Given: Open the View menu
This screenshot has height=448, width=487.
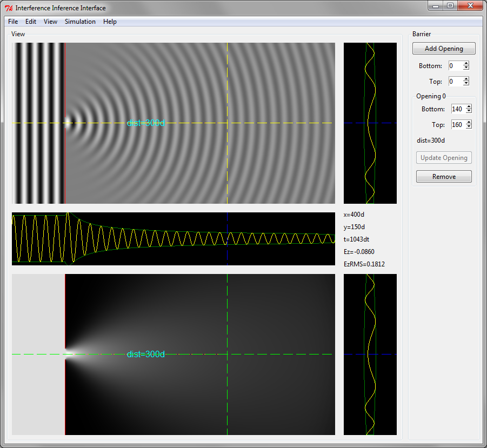Looking at the screenshot, I should point(50,22).
